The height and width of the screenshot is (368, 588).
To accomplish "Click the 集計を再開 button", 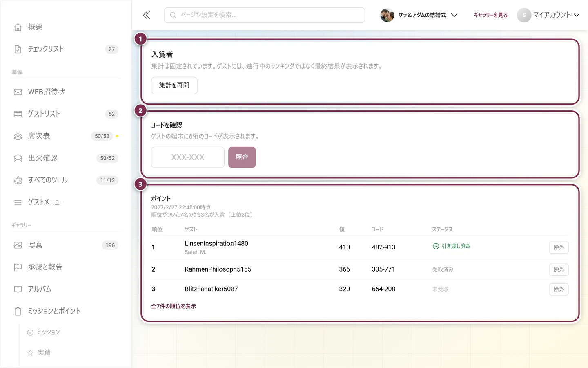I will (x=174, y=85).
